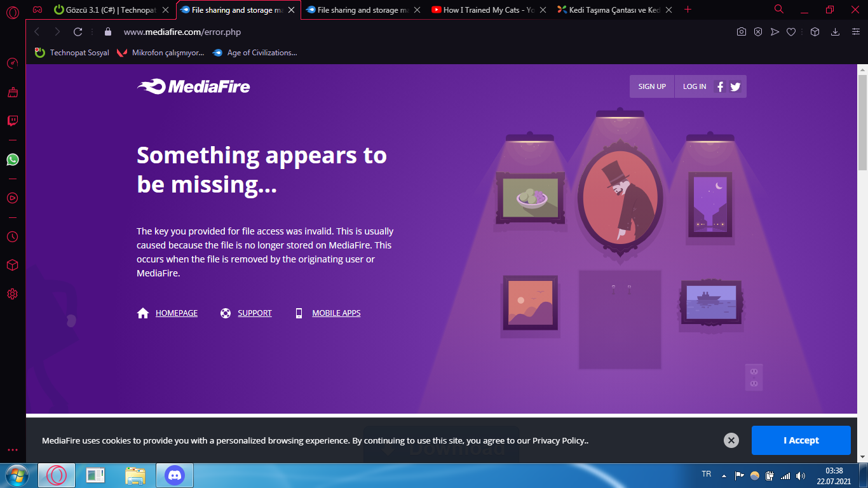Click the SIGN UP button
This screenshot has height=488, width=868.
(652, 86)
